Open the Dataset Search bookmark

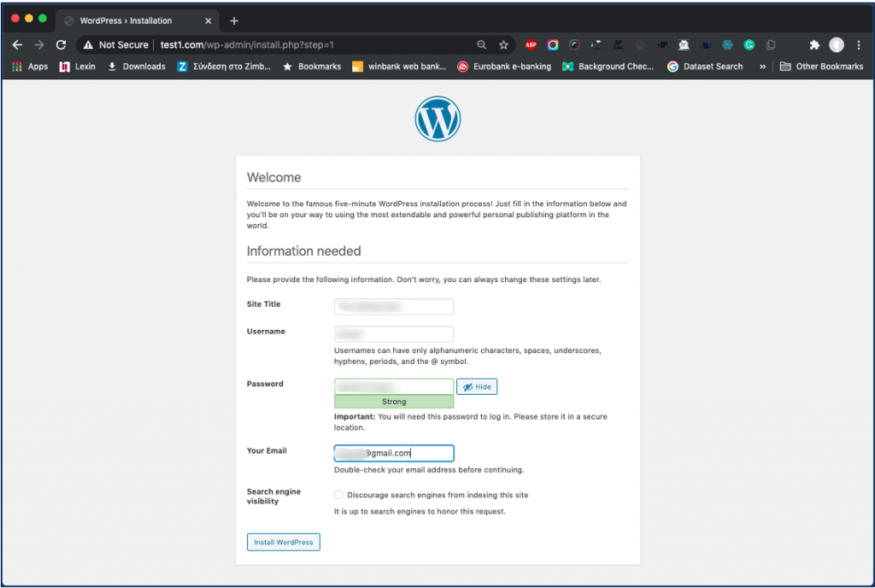click(x=705, y=67)
